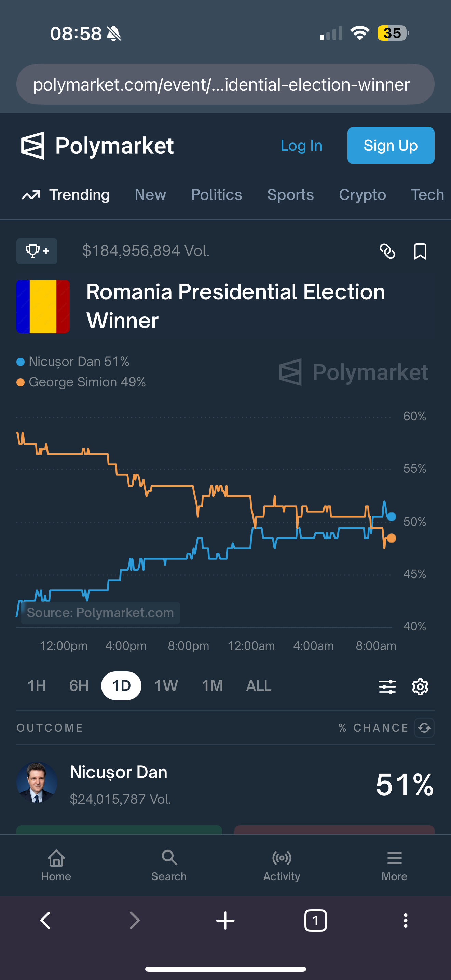This screenshot has height=980, width=451.
Task: Open Search in bottom navigation
Action: [x=169, y=865]
